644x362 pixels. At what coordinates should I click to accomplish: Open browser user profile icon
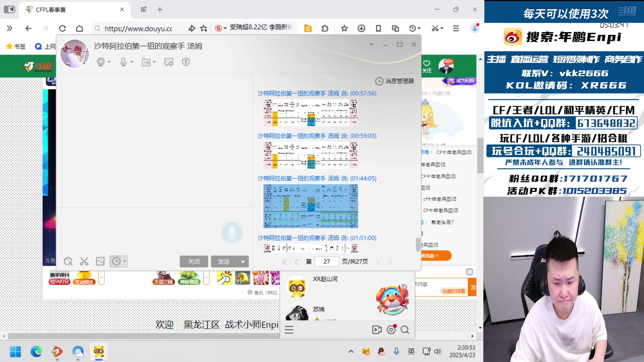pos(475,28)
